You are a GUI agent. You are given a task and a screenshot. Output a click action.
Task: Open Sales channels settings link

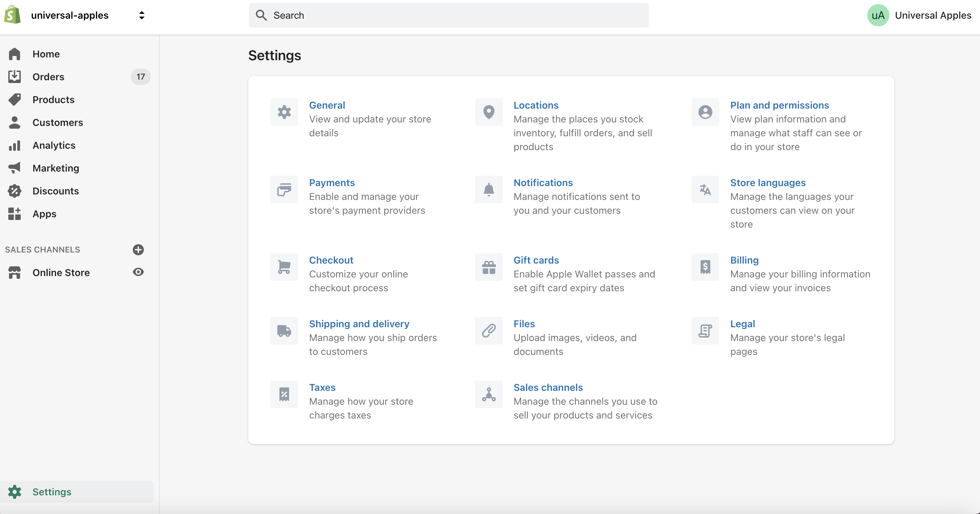tap(548, 388)
